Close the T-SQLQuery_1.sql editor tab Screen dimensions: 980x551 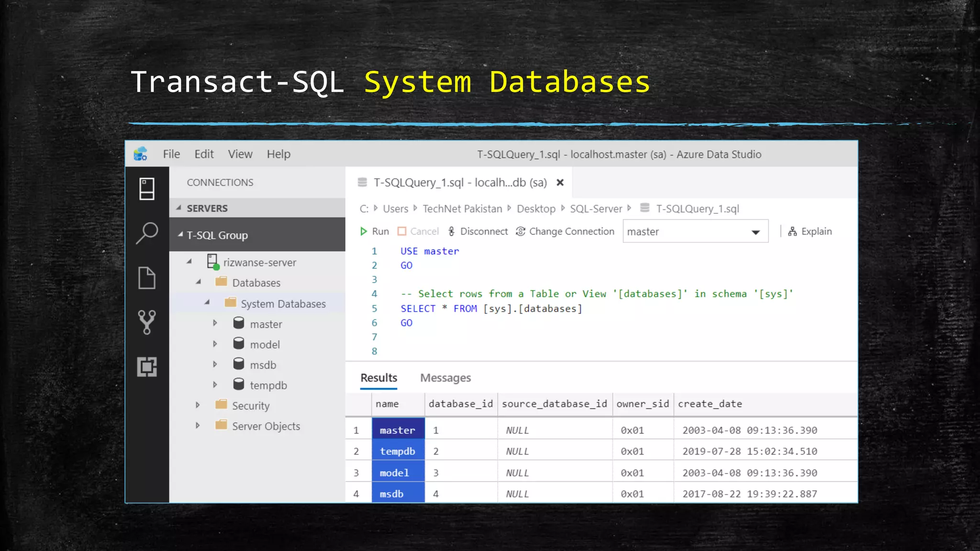(x=560, y=182)
